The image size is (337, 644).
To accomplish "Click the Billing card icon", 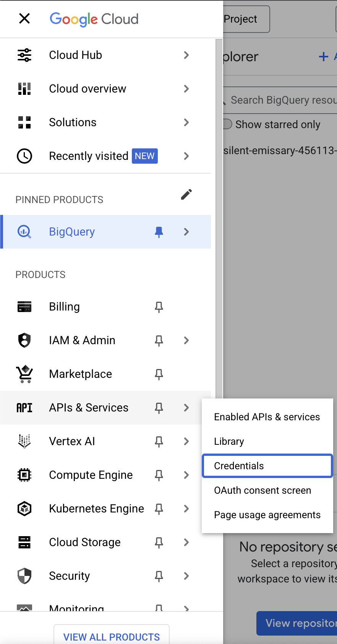I will [24, 307].
